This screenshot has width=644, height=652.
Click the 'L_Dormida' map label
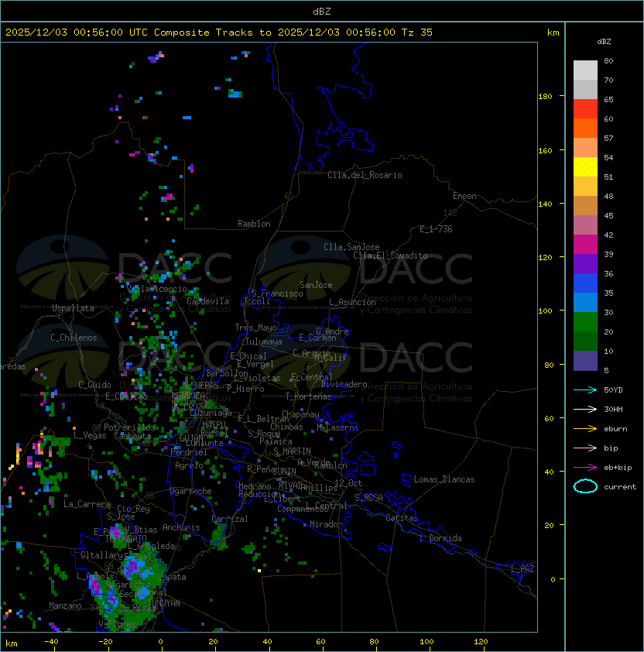(440, 538)
